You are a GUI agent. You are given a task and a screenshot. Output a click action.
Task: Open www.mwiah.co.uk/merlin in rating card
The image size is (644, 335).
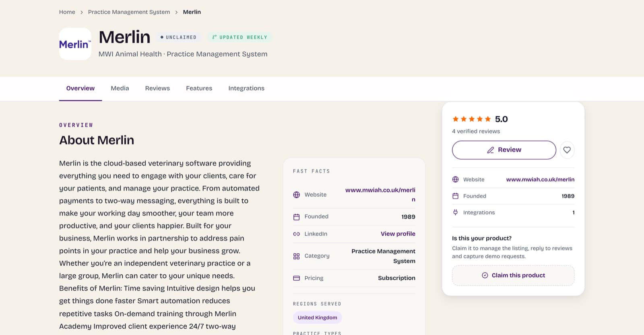pos(540,179)
